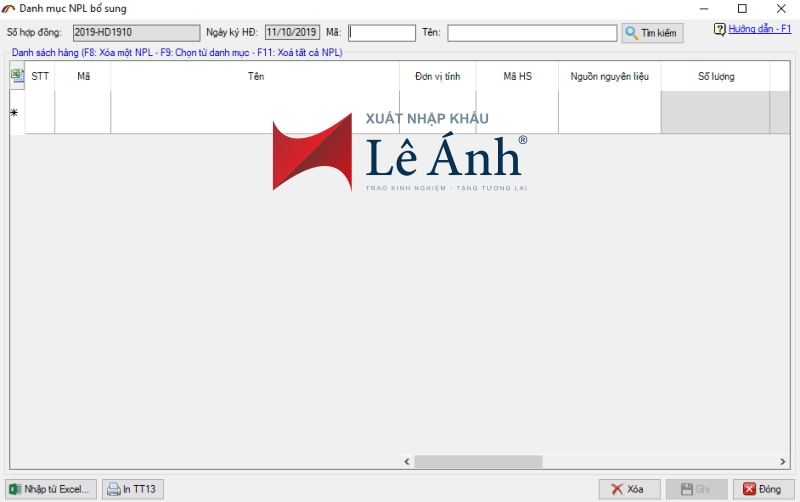Click the In TT13 print button
The width and height of the screenshot is (800, 502).
point(132,489)
